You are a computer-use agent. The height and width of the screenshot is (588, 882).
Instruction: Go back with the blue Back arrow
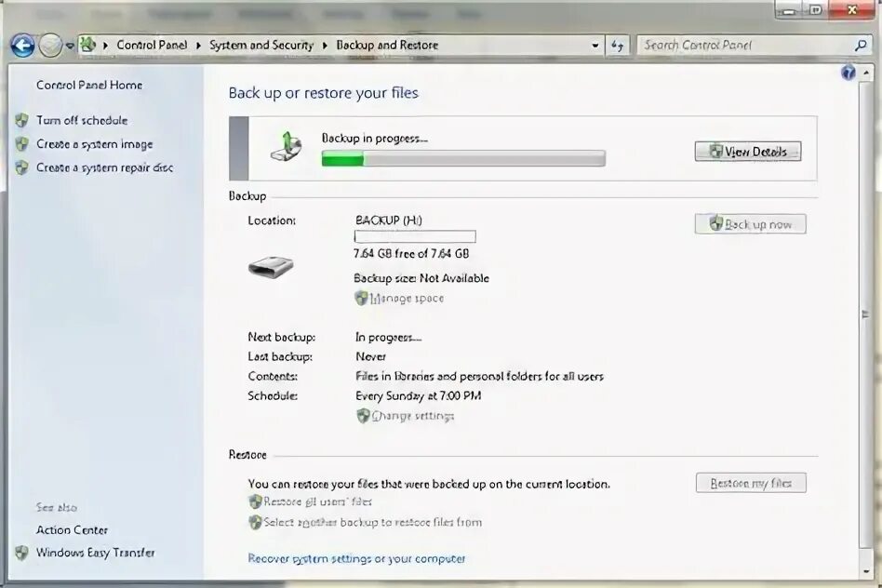[x=22, y=46]
